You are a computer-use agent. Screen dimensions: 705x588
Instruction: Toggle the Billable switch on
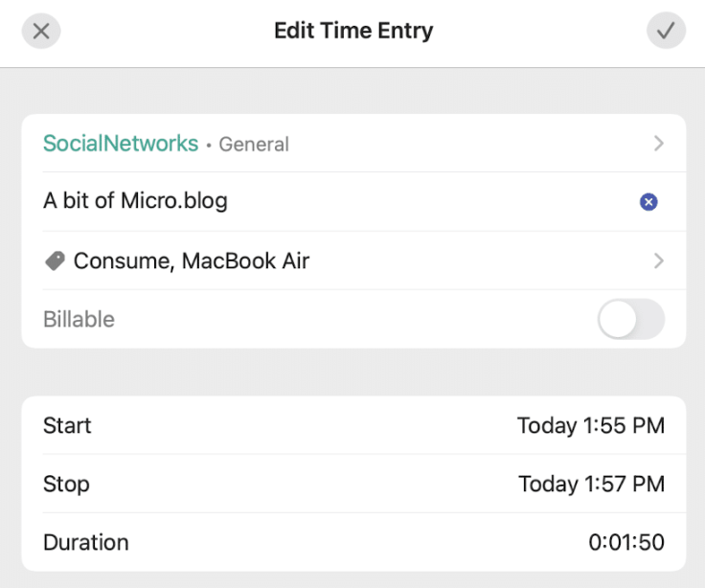click(x=631, y=319)
